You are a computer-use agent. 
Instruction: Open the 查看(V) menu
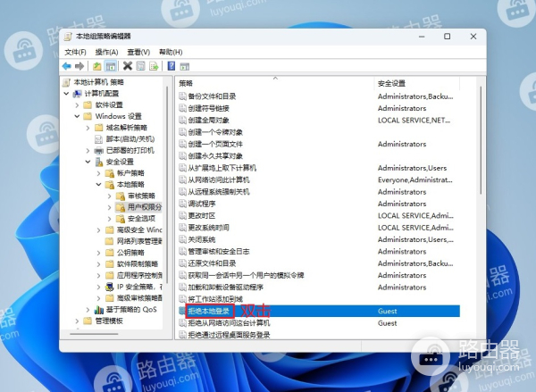[x=138, y=52]
